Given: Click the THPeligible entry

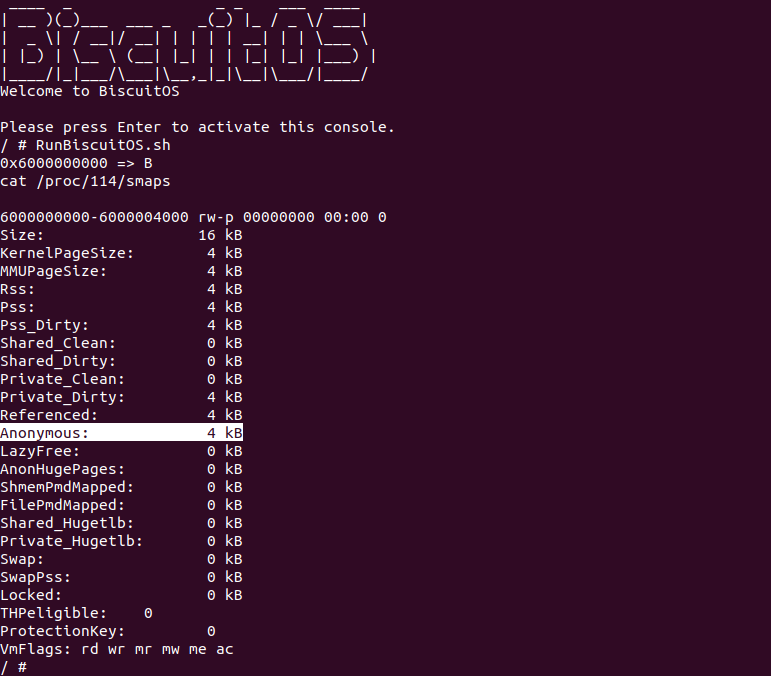Looking at the screenshot, I should tap(76, 613).
